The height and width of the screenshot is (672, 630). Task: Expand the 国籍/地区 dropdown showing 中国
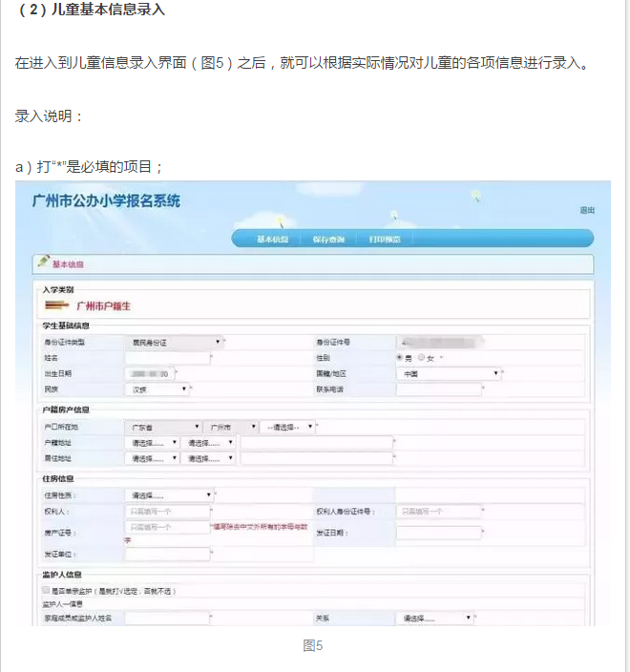[x=448, y=373]
